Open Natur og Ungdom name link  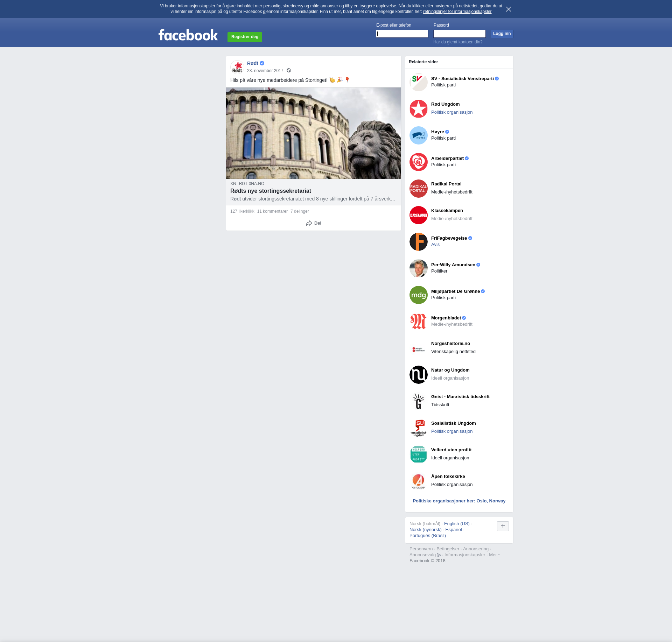[450, 370]
